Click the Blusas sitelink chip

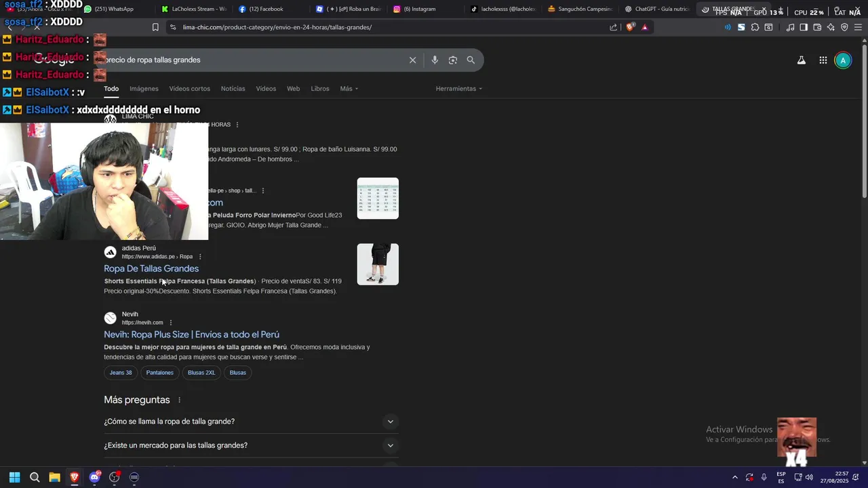click(238, 373)
